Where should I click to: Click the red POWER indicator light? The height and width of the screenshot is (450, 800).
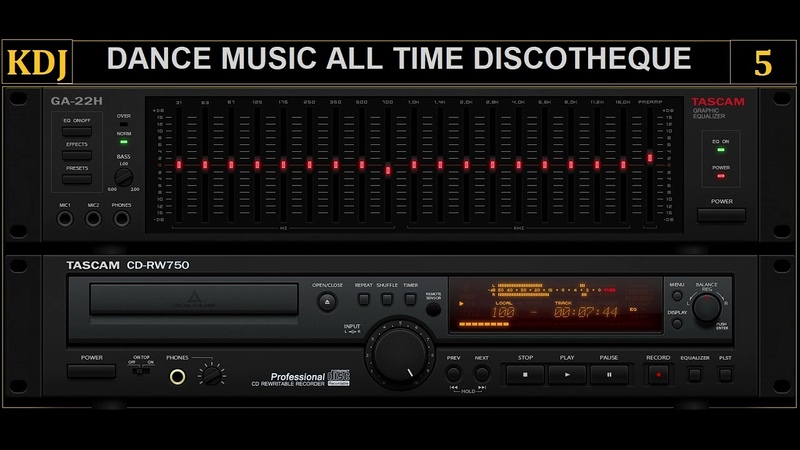[x=721, y=176]
